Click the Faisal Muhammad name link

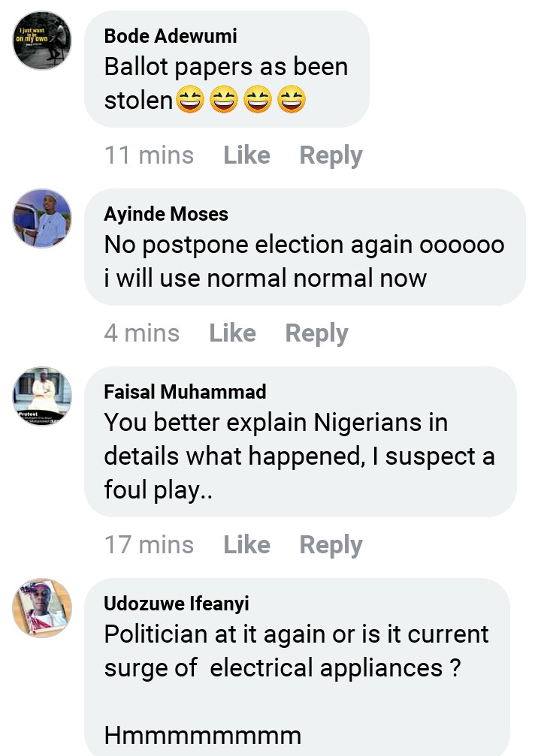click(x=185, y=391)
